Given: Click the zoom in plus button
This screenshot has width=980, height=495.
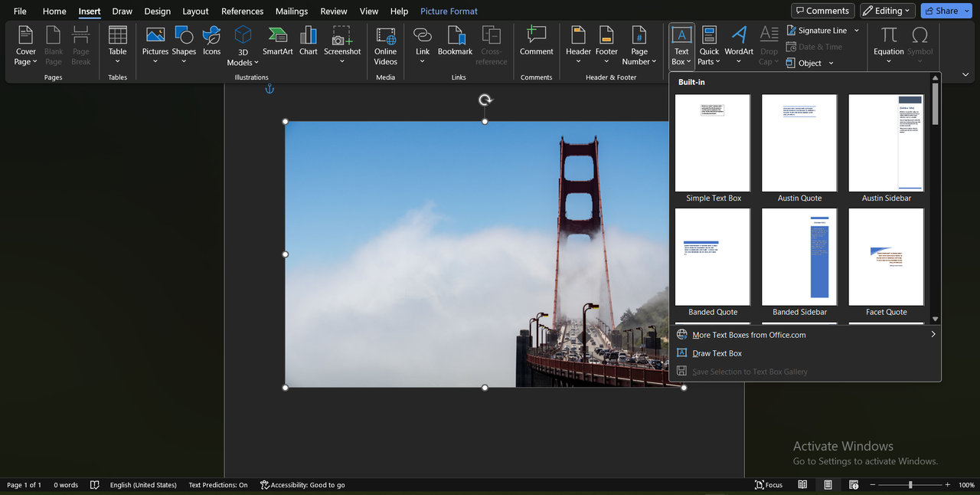Looking at the screenshot, I should point(948,485).
